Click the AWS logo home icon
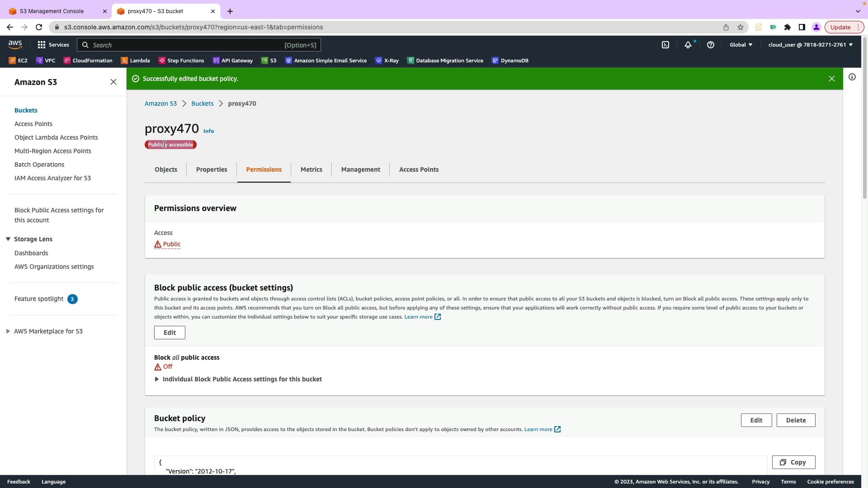Image resolution: width=868 pixels, height=488 pixels. 15,44
